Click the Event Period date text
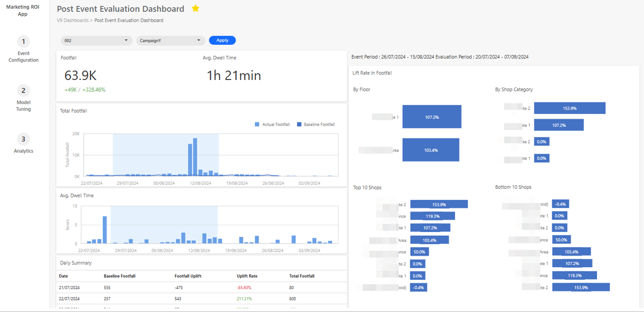The height and width of the screenshot is (312, 644). click(440, 57)
